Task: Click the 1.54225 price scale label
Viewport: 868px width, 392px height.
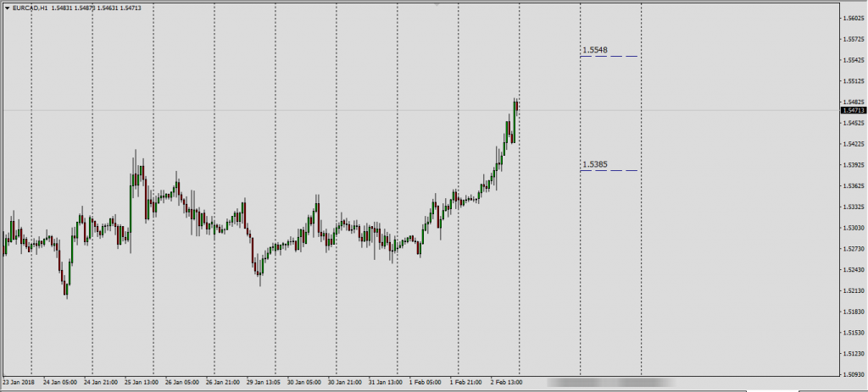Action: tap(850, 144)
